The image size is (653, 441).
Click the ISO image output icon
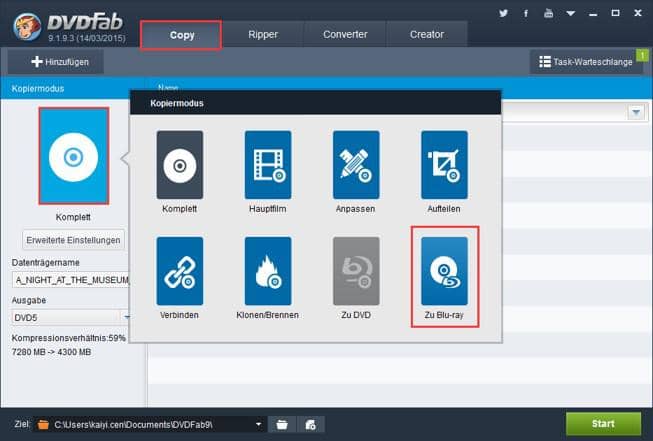(x=311, y=425)
